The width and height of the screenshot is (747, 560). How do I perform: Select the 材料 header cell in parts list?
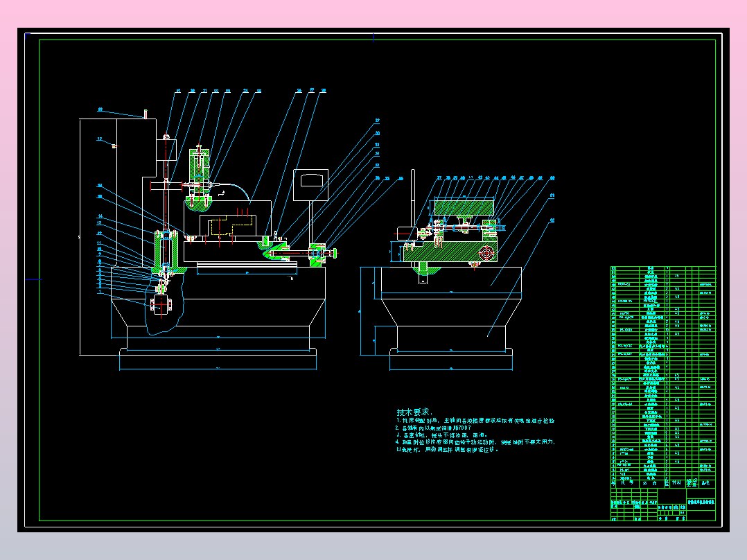(676, 483)
